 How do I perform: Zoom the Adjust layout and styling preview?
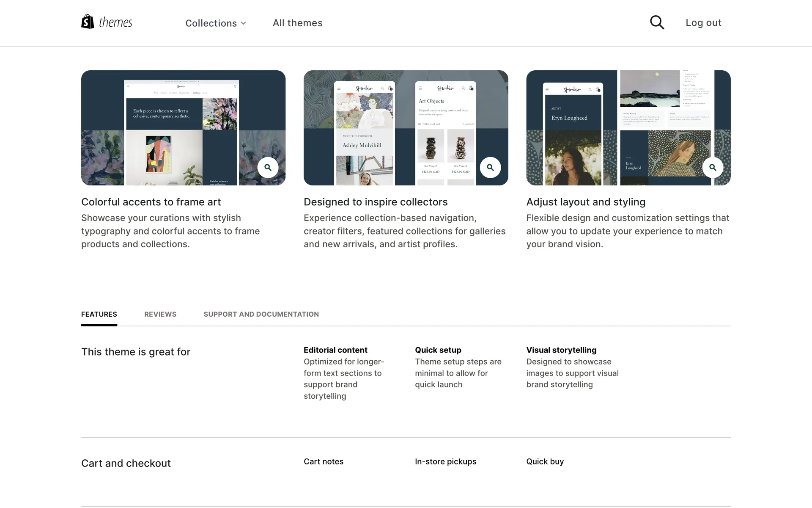click(x=713, y=168)
